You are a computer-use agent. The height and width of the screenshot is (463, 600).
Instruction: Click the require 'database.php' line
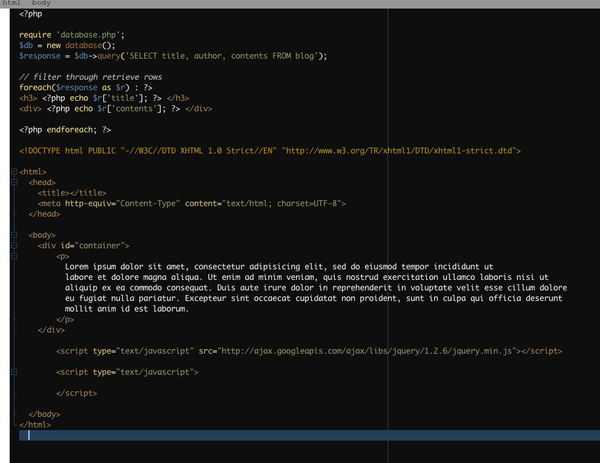[72, 35]
